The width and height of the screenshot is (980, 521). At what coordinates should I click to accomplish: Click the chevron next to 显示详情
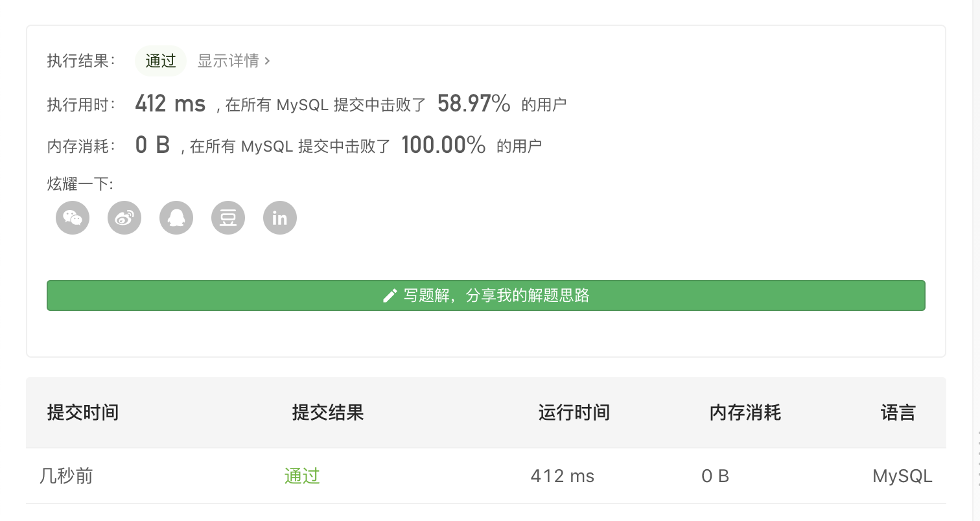pos(267,61)
